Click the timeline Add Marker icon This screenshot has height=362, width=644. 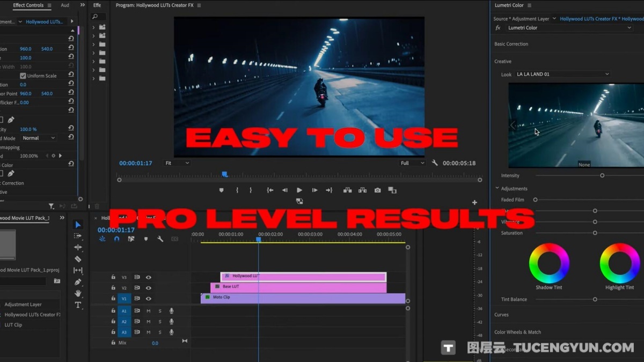coord(145,239)
